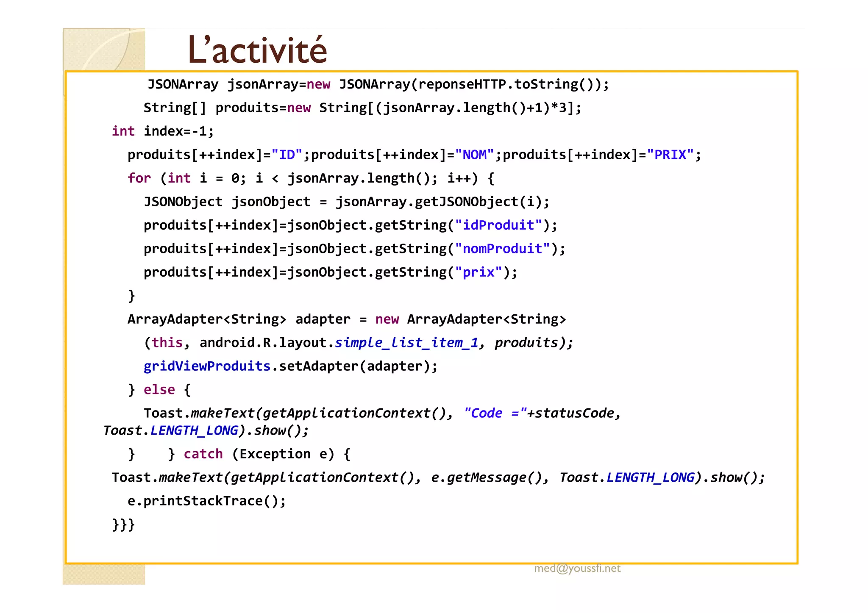Click the line "int index=-1;"
Image resolution: width=868 pixels, height=613 pixels.
(163, 131)
